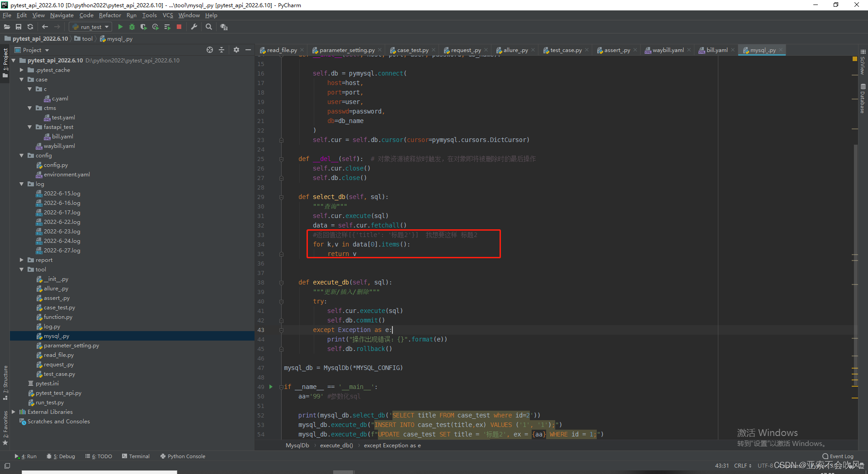Click the tool window toggle icon bottom-left
Image resolution: width=868 pixels, height=474 pixels.
pos(7,466)
